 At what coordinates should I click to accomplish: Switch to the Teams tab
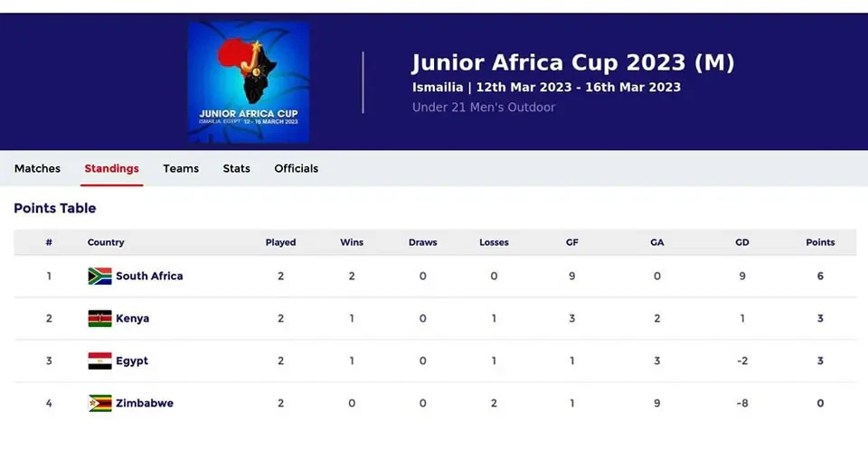[x=181, y=169]
